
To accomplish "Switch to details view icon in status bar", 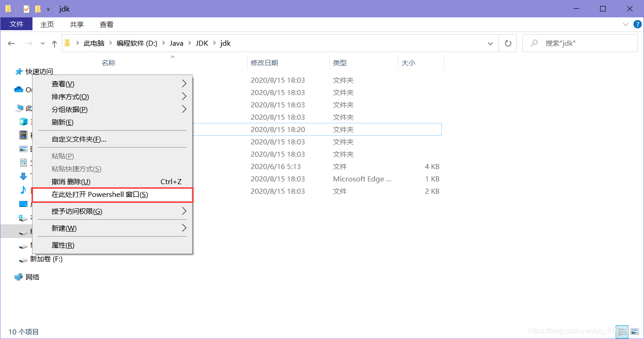I will [622, 331].
